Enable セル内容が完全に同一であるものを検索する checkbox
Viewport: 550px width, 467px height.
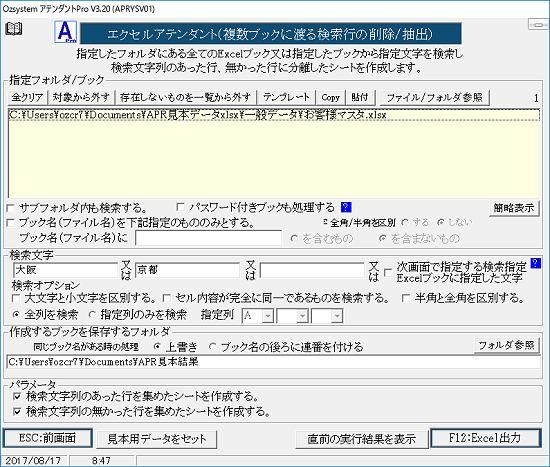[x=167, y=299]
